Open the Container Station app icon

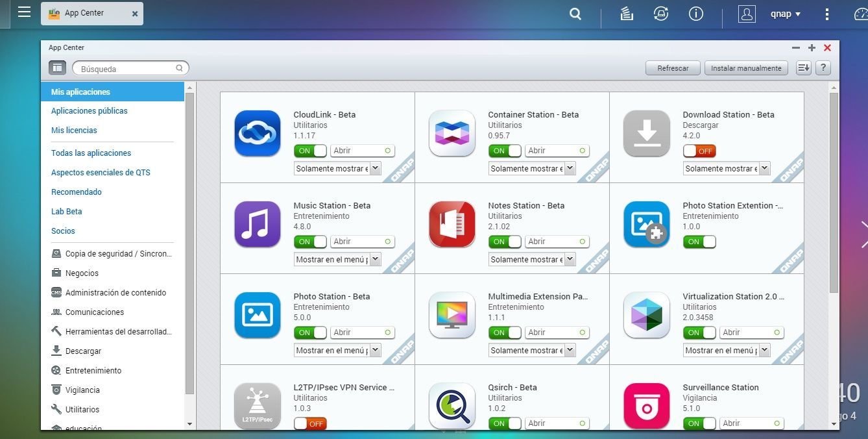(452, 133)
